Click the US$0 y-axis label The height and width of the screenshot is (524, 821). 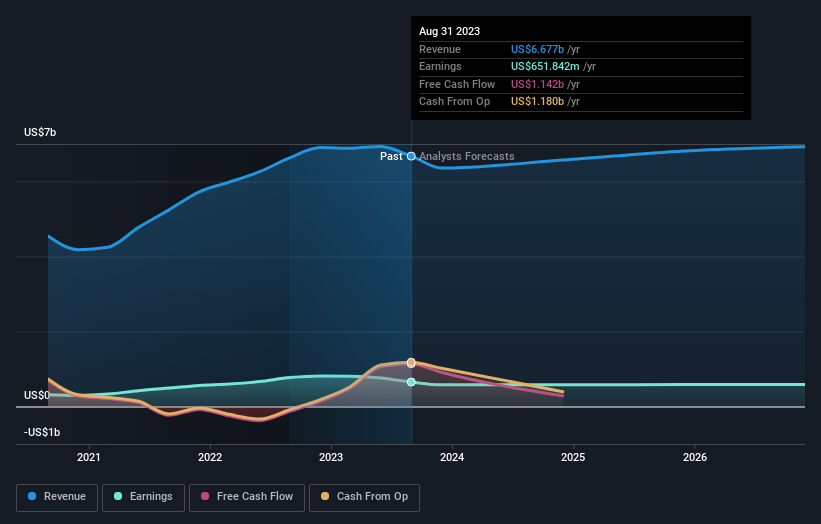[x=37, y=395]
